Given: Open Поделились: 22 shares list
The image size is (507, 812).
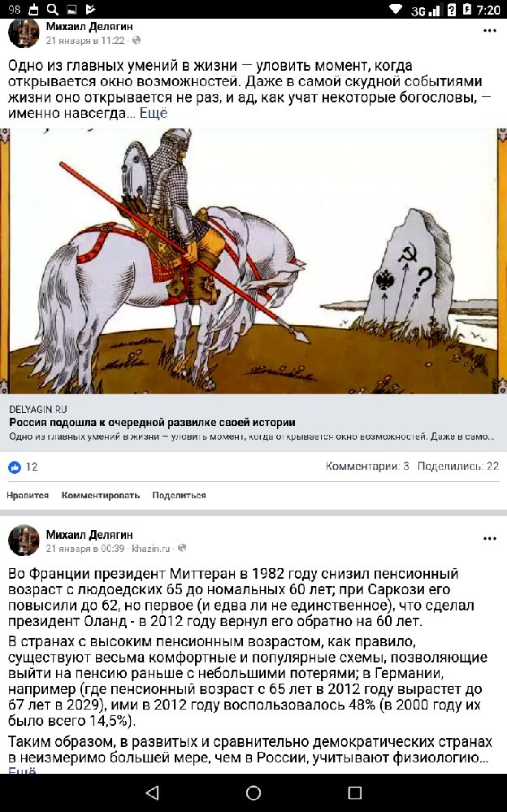Looking at the screenshot, I should pos(457,466).
